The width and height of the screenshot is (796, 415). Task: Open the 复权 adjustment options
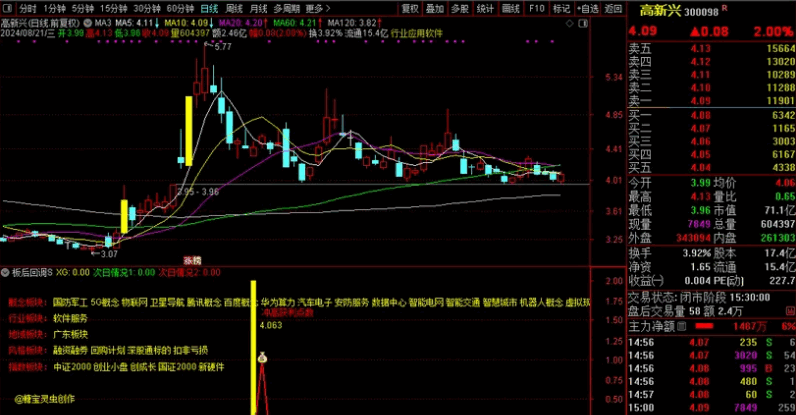coord(410,9)
